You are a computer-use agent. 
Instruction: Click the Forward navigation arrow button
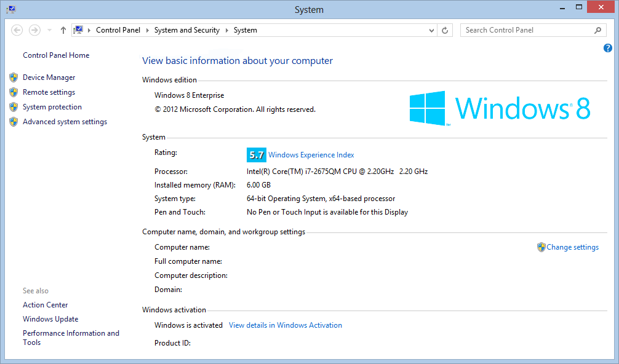(34, 30)
